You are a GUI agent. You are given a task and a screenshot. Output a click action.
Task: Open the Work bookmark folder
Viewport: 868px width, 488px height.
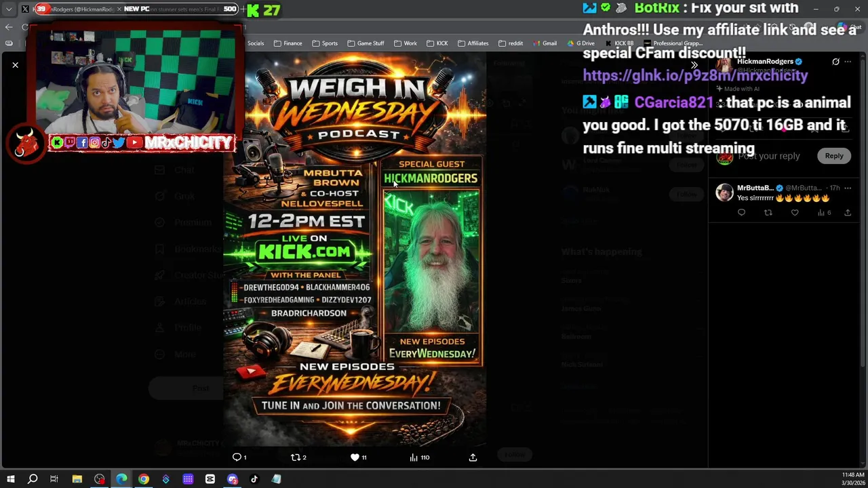[x=405, y=43]
